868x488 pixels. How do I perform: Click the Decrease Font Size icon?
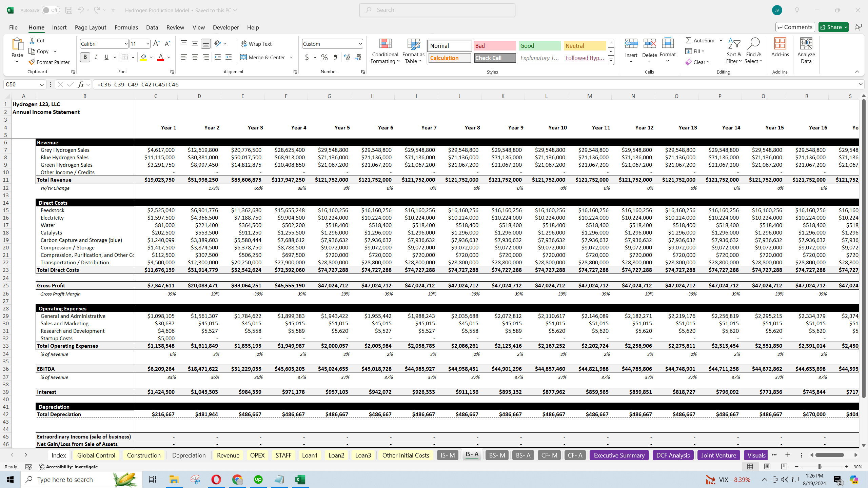[167, 44]
